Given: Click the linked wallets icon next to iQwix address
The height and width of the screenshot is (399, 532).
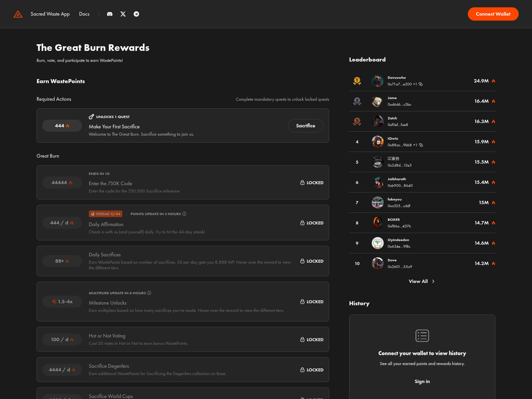Looking at the screenshot, I should pyautogui.click(x=421, y=145).
